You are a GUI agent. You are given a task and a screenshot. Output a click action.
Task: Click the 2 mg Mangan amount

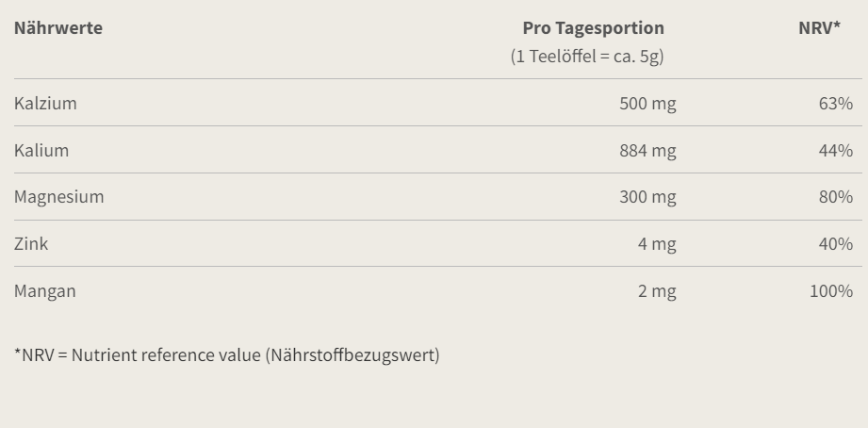[657, 292]
